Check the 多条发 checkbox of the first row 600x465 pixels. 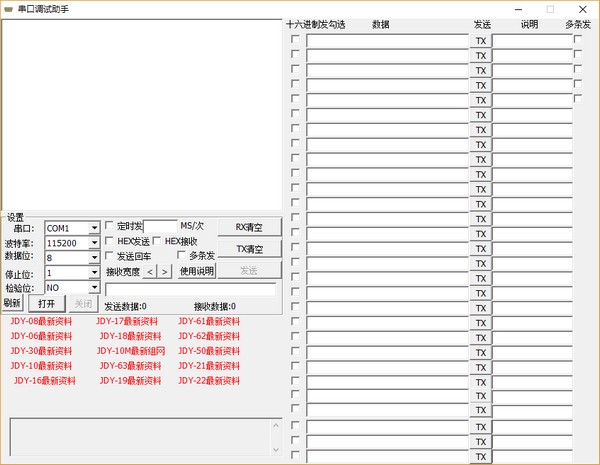578,39
